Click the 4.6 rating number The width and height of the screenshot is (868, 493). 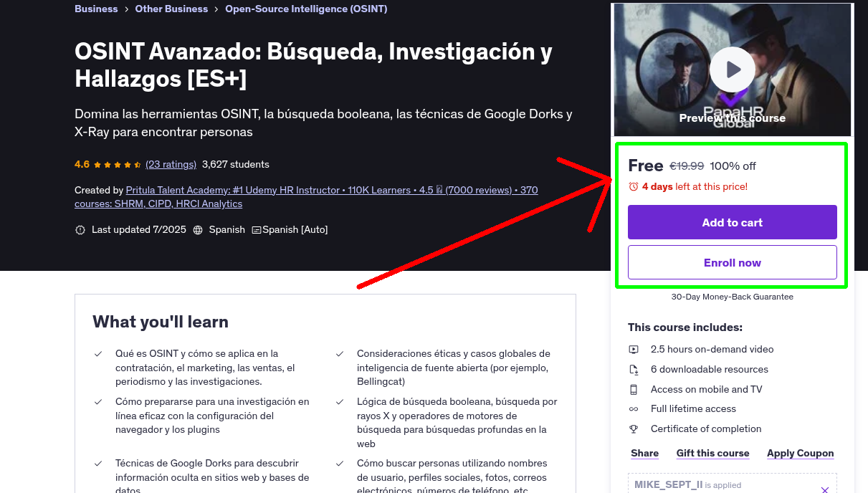pyautogui.click(x=82, y=164)
